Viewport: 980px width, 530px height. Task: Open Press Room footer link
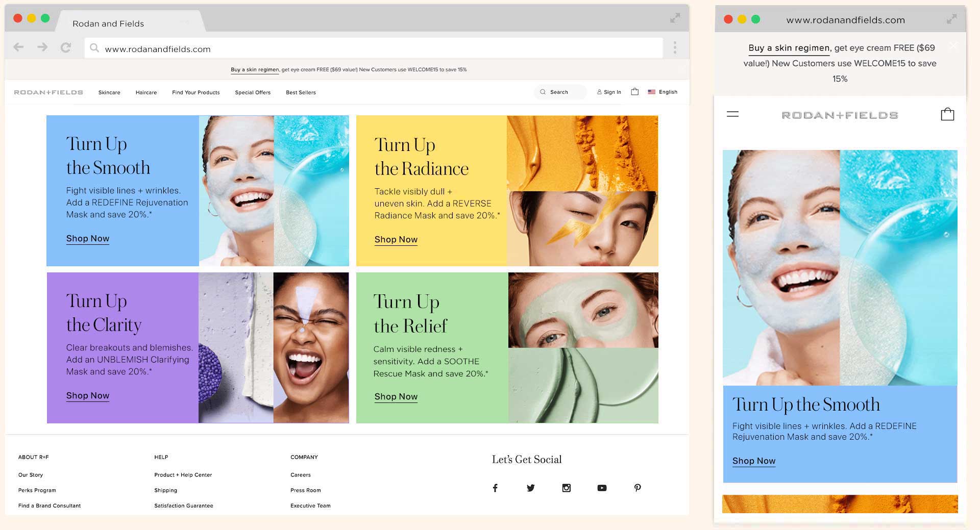(x=306, y=490)
